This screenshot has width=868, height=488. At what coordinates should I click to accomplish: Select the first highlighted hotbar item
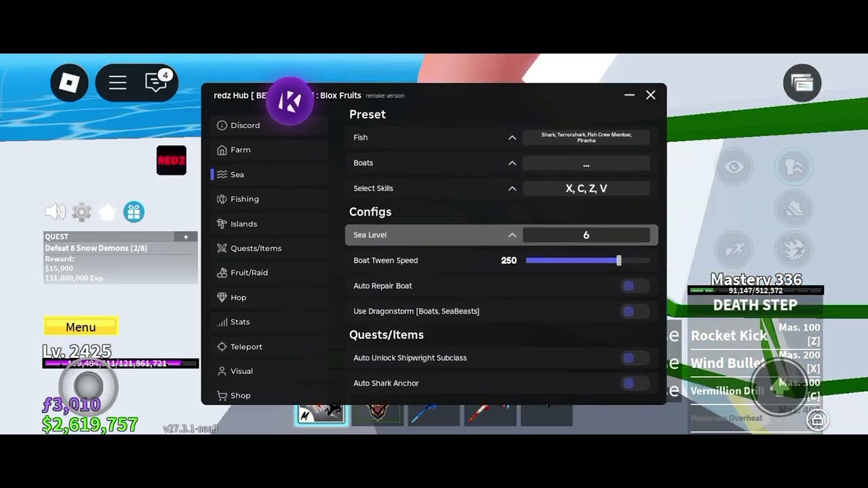pyautogui.click(x=321, y=413)
